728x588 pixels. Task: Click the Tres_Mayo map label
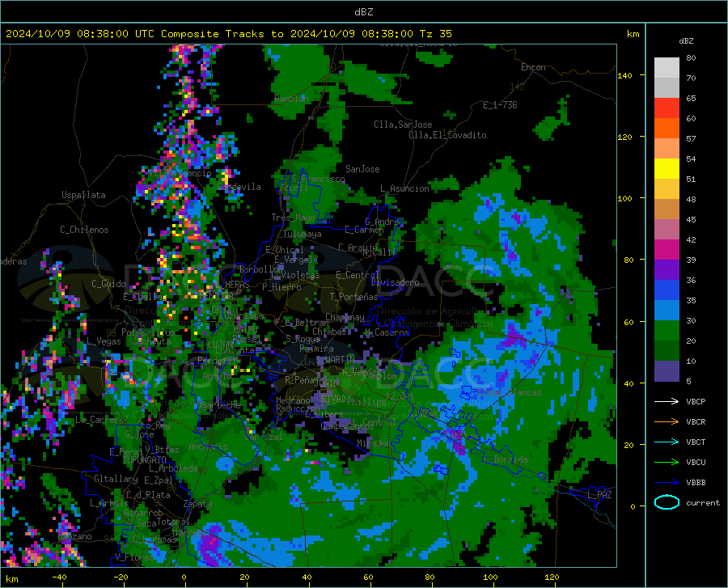[293, 218]
